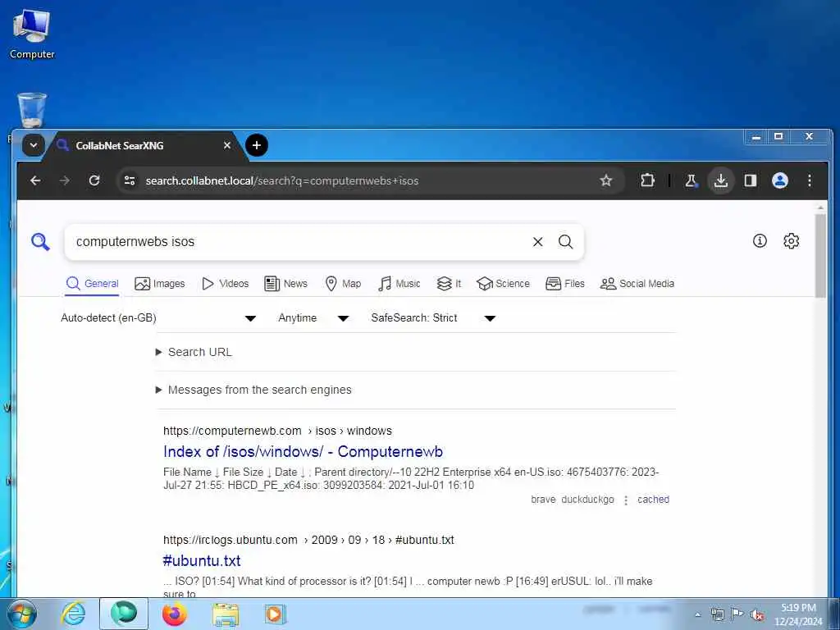Switch to the Files category tab
This screenshot has width=840, height=630.
[565, 283]
